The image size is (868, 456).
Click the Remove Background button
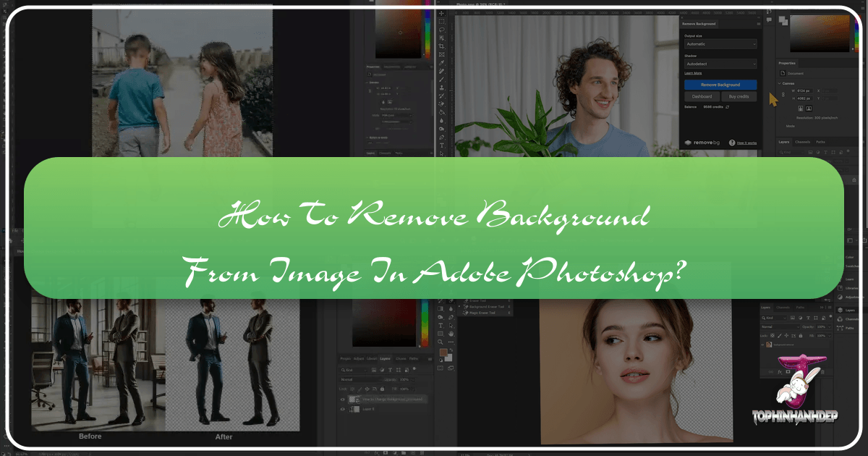coord(720,85)
